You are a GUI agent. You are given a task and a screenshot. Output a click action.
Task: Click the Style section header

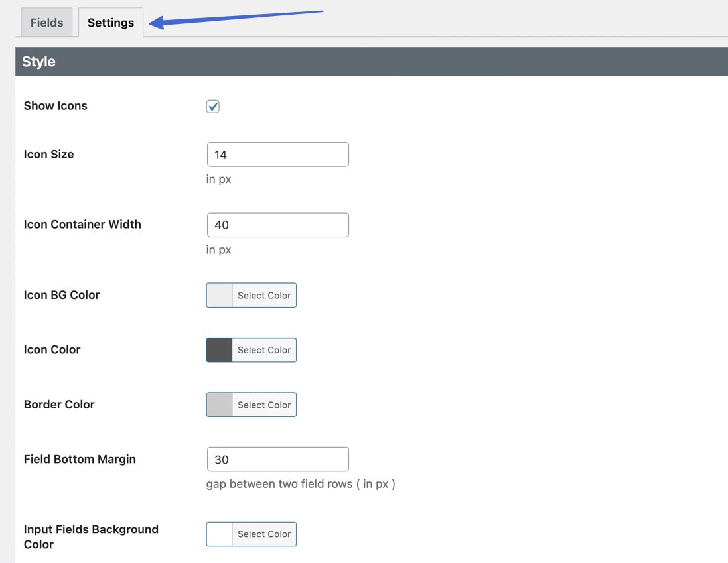pyautogui.click(x=38, y=61)
